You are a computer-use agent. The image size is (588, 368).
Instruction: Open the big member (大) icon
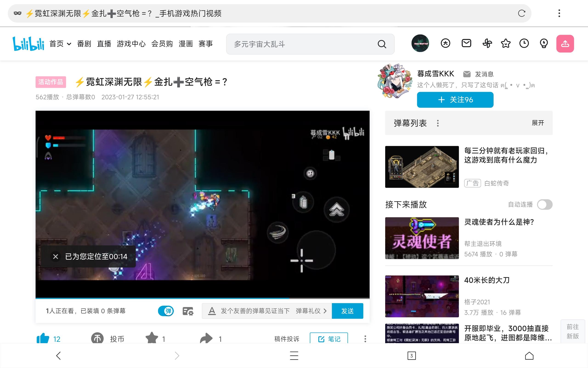445,43
